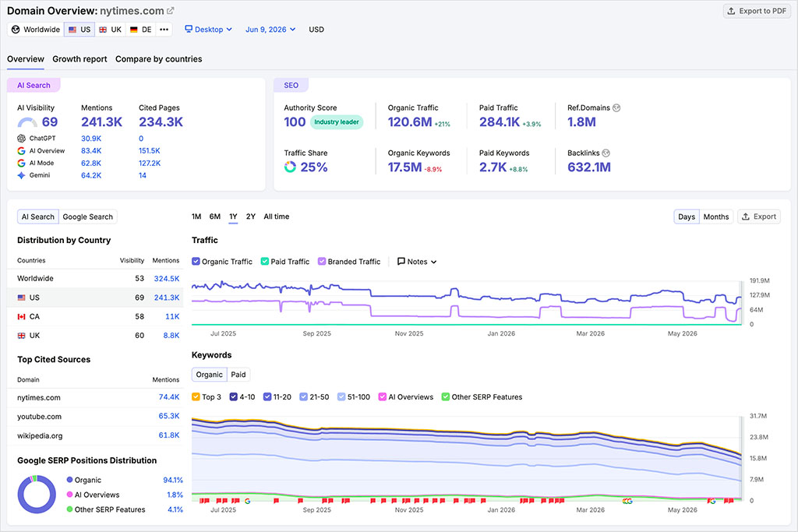Toggle the 11-20 positions checkbox
The width and height of the screenshot is (798, 532).
(267, 396)
